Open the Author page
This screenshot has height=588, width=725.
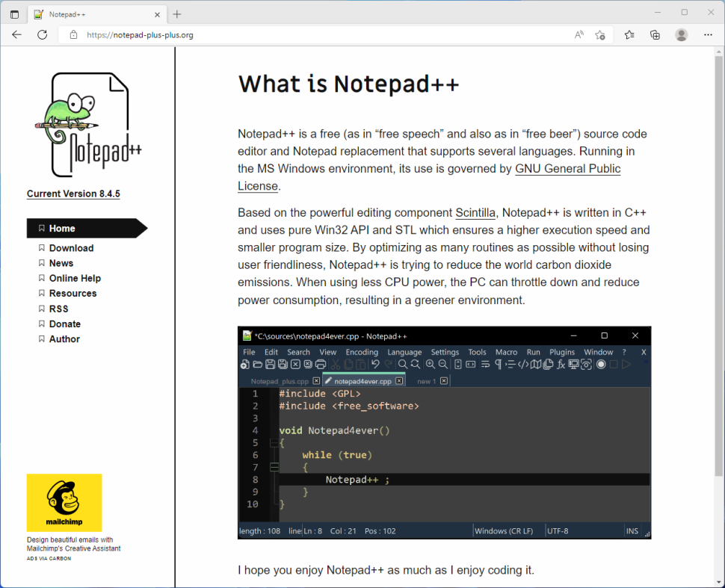point(64,339)
